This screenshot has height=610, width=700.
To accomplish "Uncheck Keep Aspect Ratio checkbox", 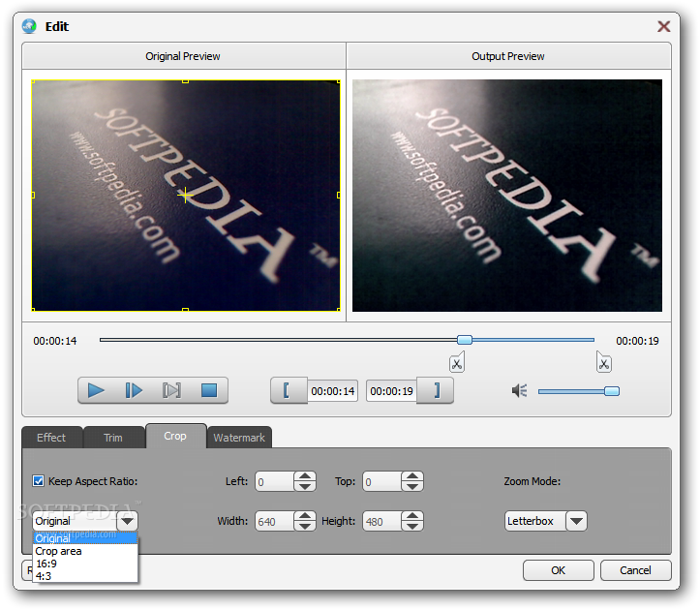I will tap(39, 481).
